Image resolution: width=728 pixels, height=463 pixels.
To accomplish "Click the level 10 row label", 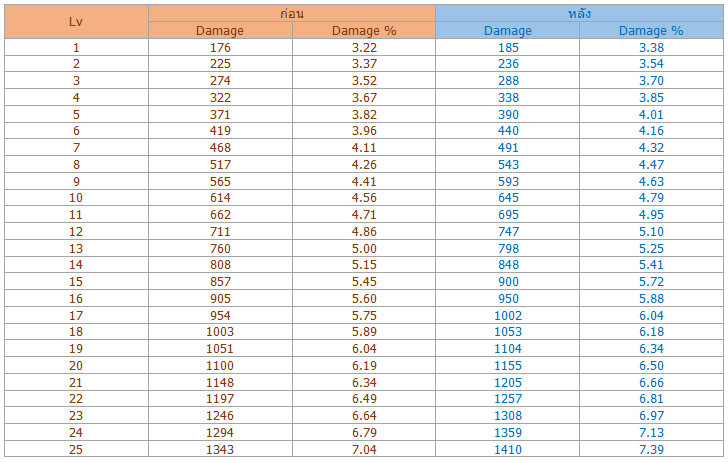I will (x=76, y=198).
